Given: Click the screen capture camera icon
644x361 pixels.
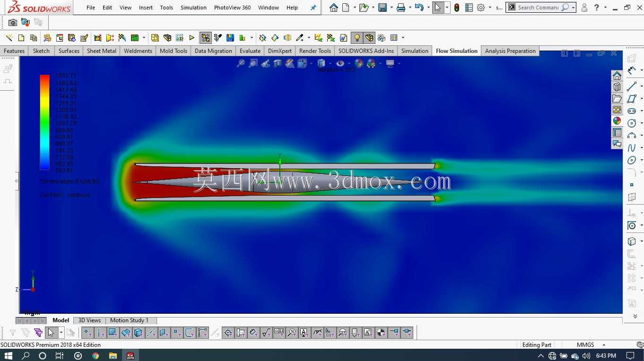Looking at the screenshot, I should click(x=13, y=22).
